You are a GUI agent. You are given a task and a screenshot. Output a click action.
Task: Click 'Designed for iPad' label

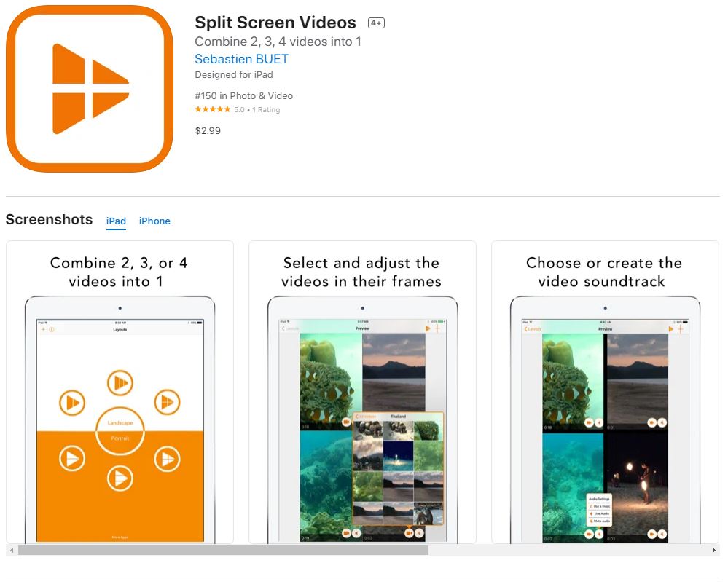pyautogui.click(x=233, y=75)
